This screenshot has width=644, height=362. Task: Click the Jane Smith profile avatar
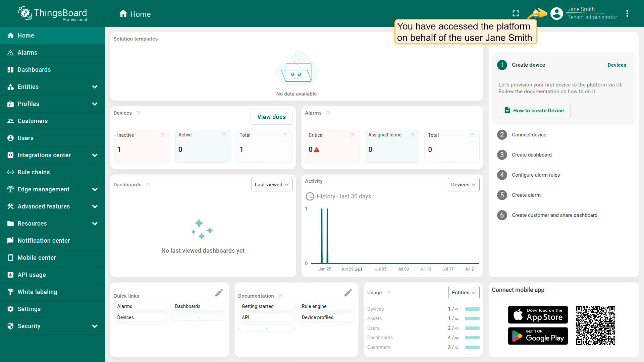coord(556,13)
